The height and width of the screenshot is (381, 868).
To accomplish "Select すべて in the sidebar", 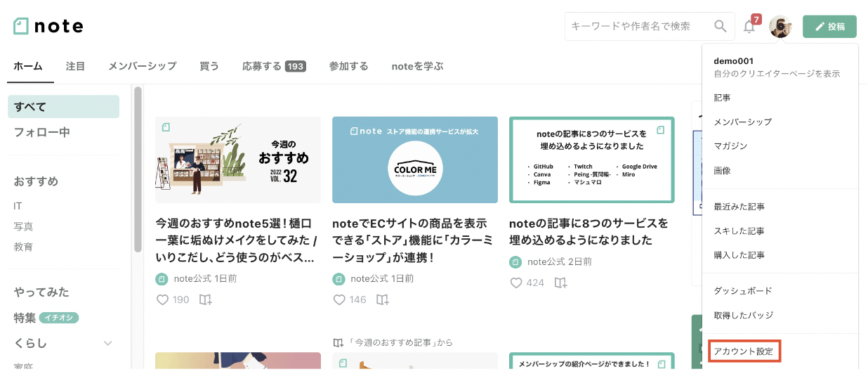I will pos(63,107).
